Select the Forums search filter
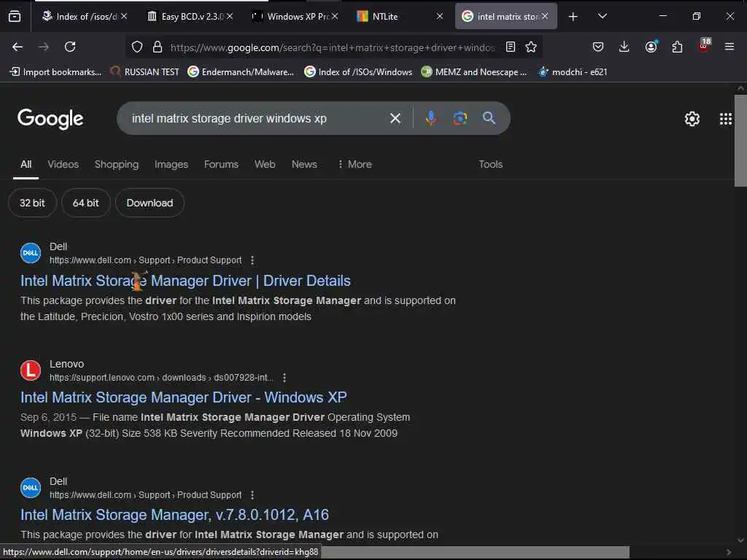 [221, 164]
